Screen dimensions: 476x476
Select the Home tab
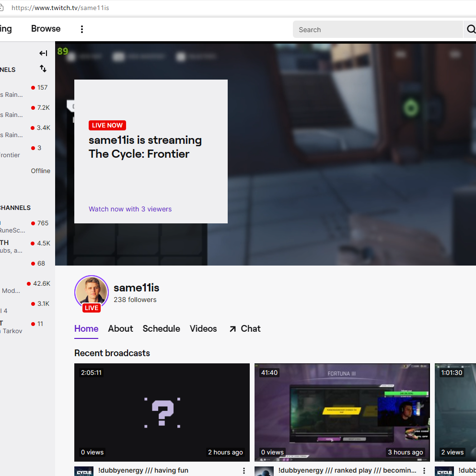click(86, 329)
